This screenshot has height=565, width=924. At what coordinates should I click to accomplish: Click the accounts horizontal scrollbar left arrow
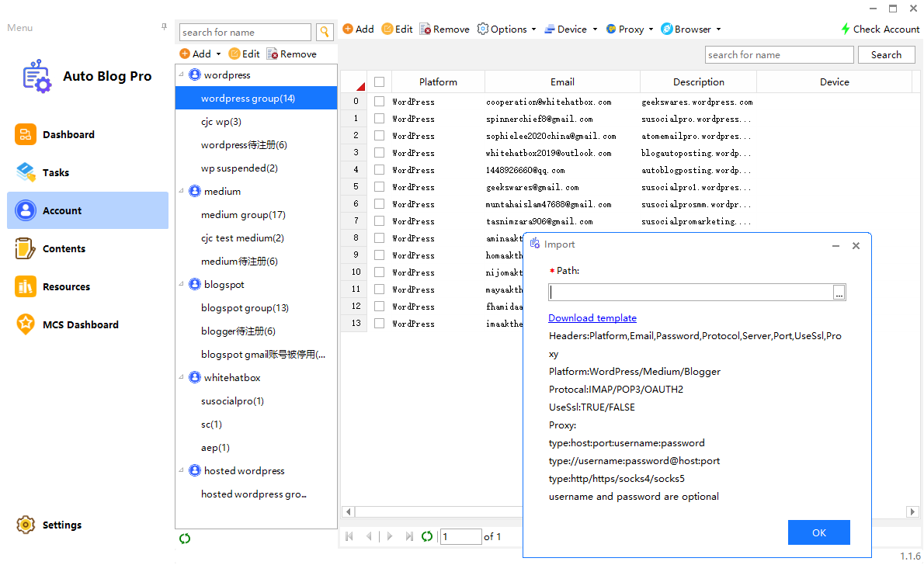coord(349,511)
